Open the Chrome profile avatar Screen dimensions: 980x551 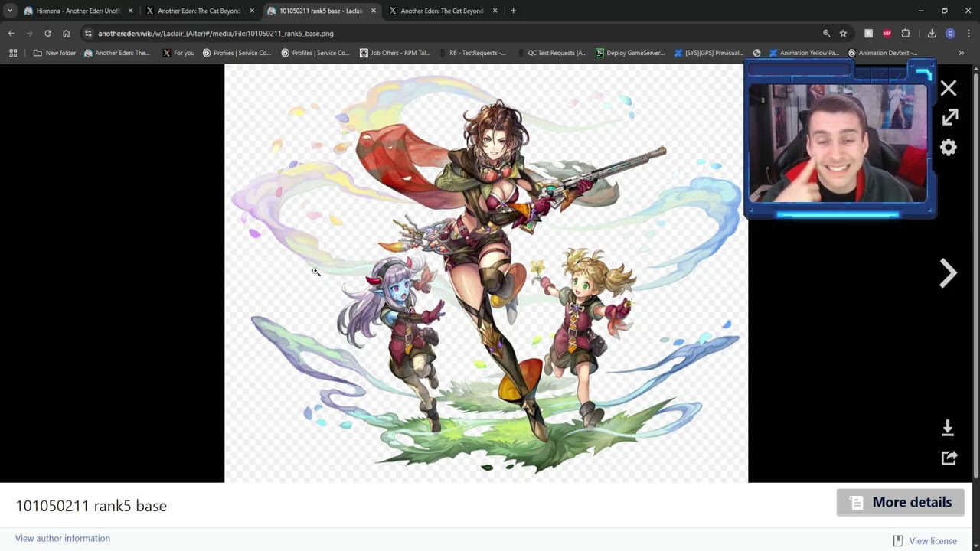pyautogui.click(x=950, y=34)
